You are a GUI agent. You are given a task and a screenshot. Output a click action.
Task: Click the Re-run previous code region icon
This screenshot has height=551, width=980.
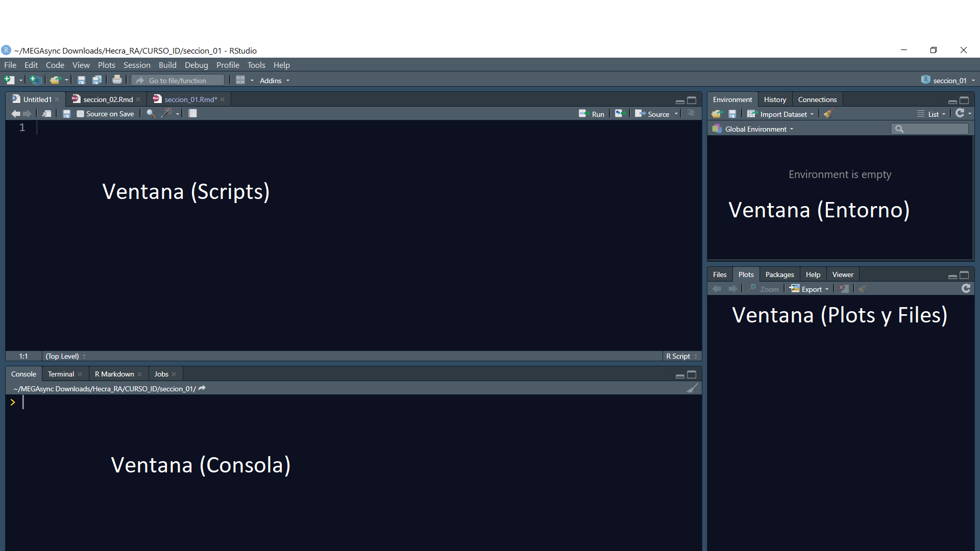[x=620, y=114]
